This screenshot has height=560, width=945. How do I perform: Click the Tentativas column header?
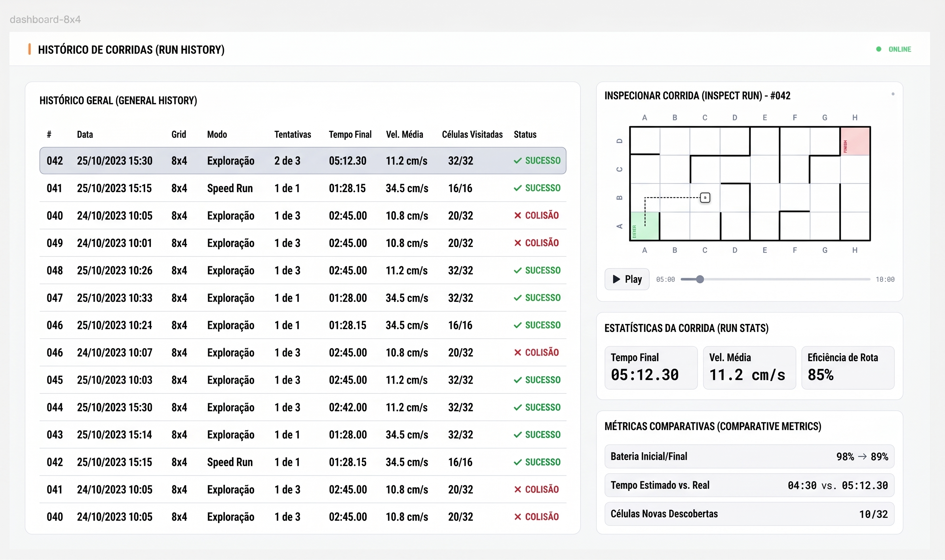coord(292,134)
